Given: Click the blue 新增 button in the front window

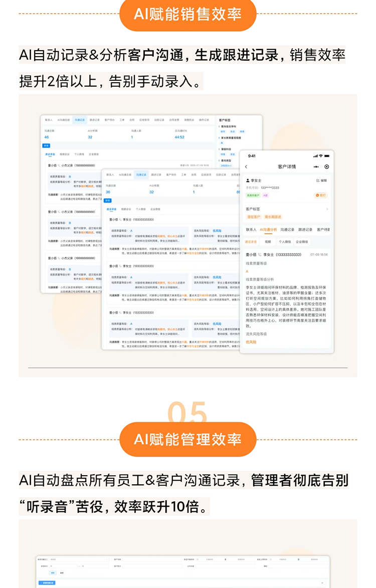Looking at the screenshot, I should (108, 201).
